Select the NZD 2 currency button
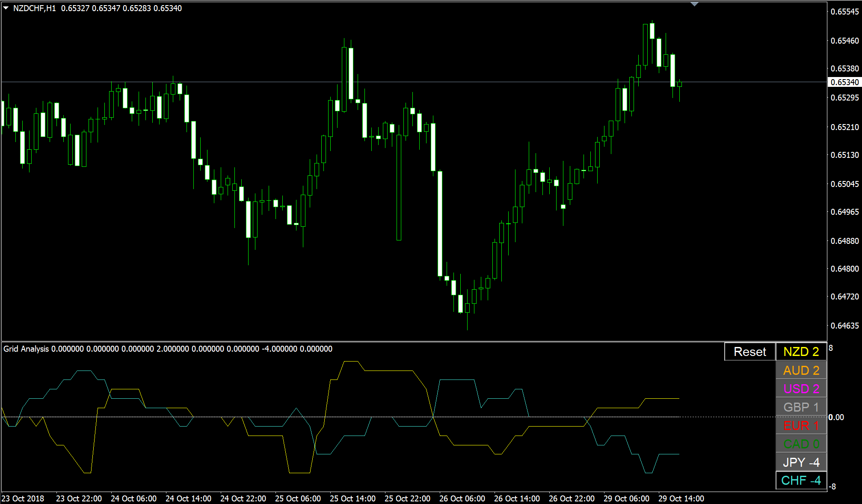 pyautogui.click(x=801, y=352)
